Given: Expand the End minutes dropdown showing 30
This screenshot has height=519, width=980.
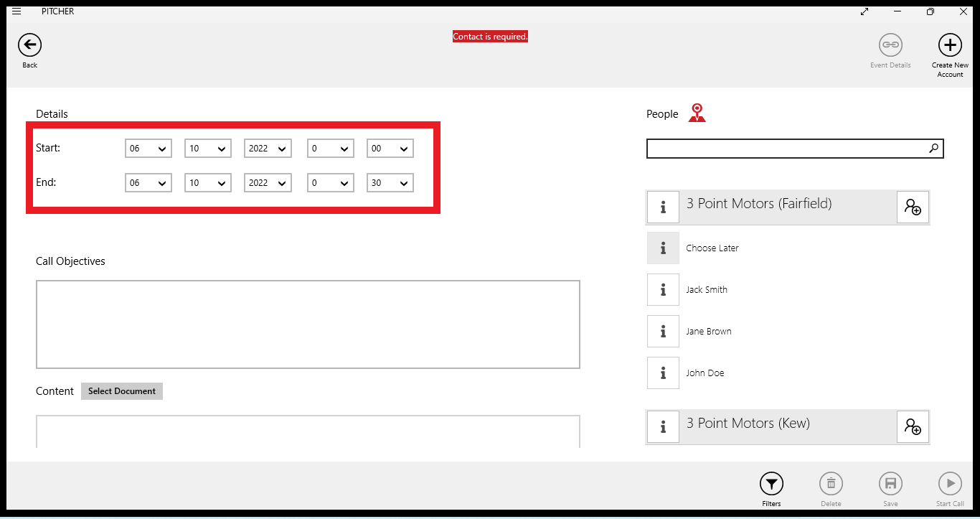Looking at the screenshot, I should 390,183.
